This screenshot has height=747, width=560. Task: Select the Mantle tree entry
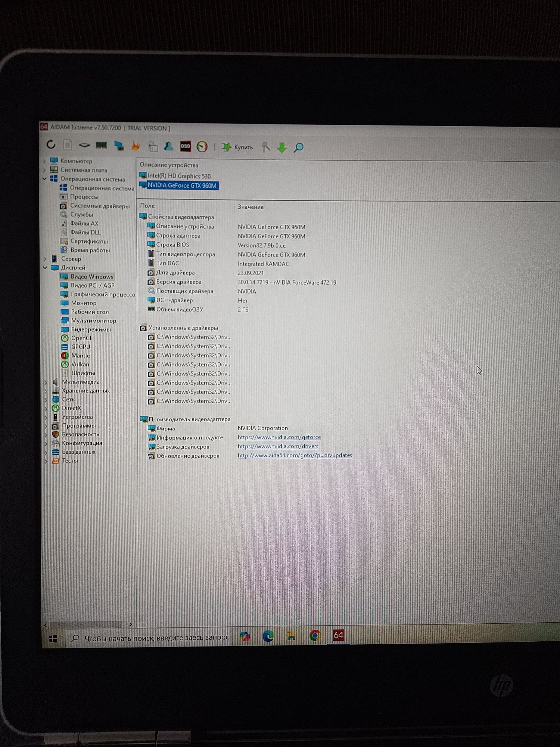(80, 356)
